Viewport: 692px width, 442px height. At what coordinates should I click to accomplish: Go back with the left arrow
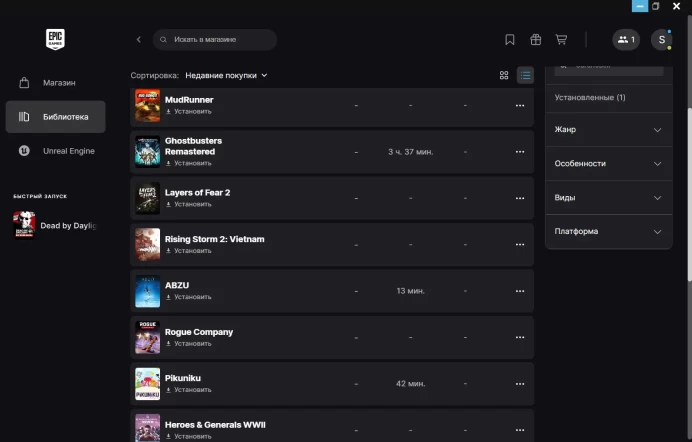(139, 40)
